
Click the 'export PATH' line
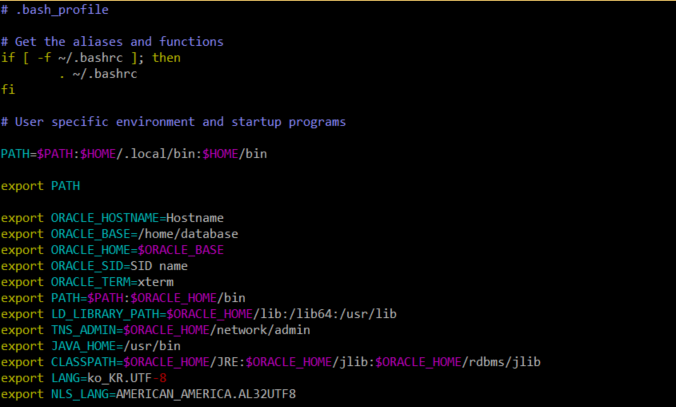tap(41, 186)
